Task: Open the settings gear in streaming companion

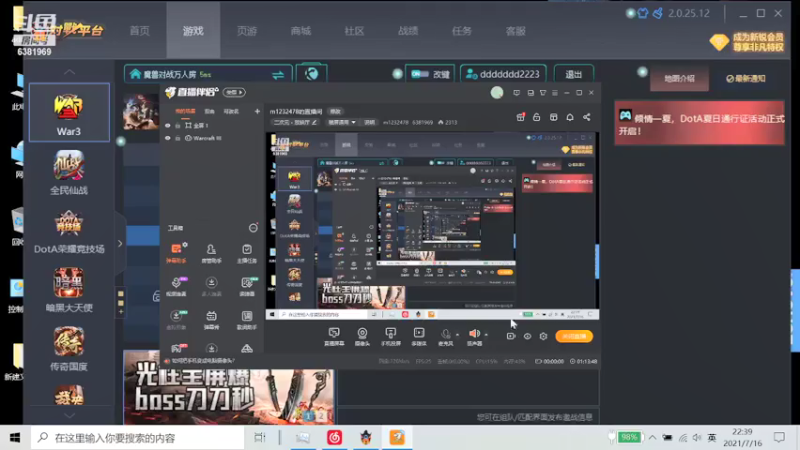Action: (x=543, y=336)
